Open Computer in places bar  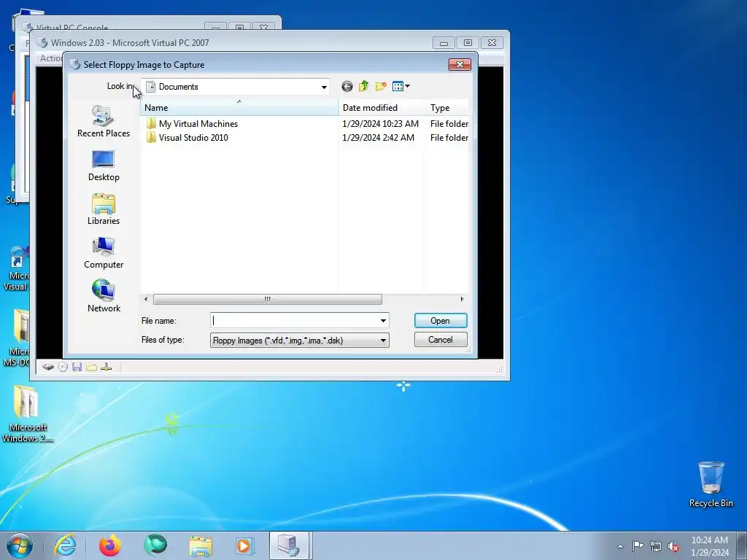(x=104, y=253)
